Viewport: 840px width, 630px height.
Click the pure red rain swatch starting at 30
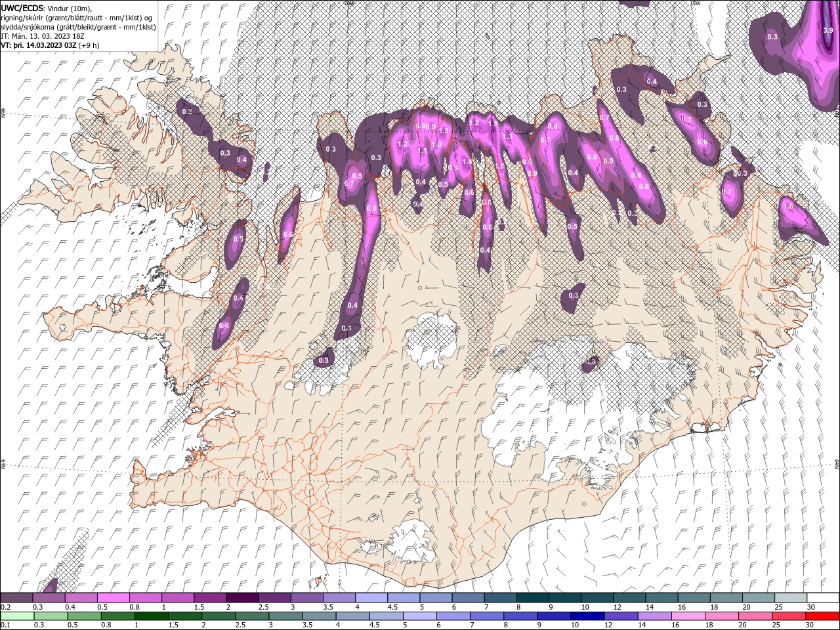823,616
